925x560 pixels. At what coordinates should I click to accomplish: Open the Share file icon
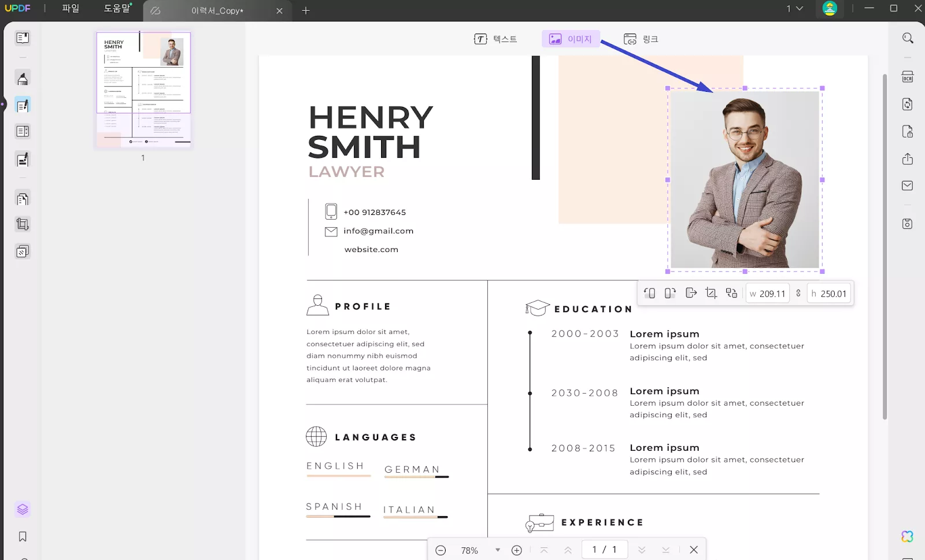[x=908, y=158]
